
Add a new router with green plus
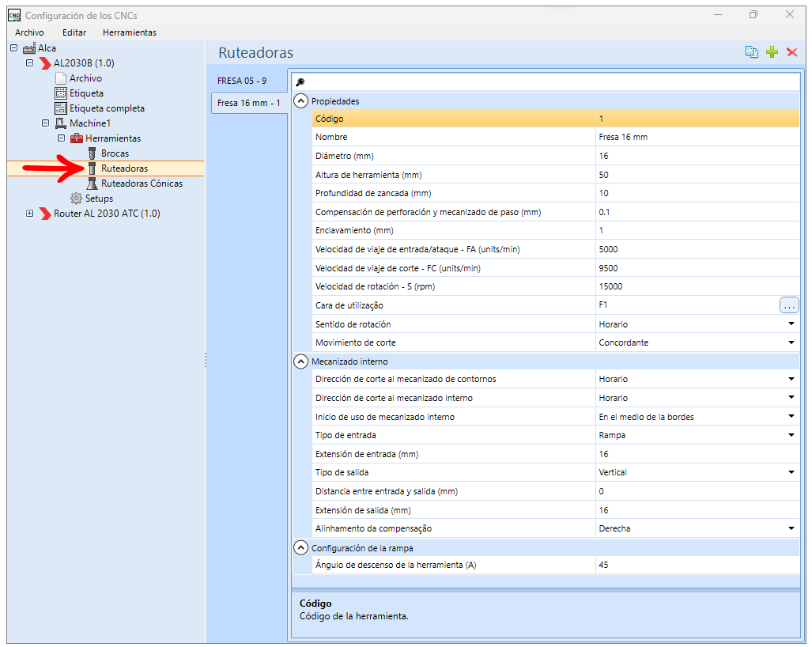coord(772,51)
